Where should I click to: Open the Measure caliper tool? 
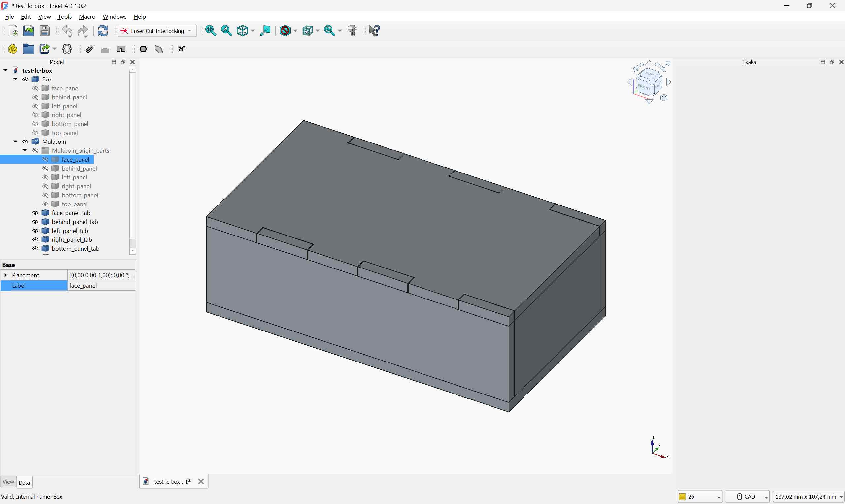point(352,31)
